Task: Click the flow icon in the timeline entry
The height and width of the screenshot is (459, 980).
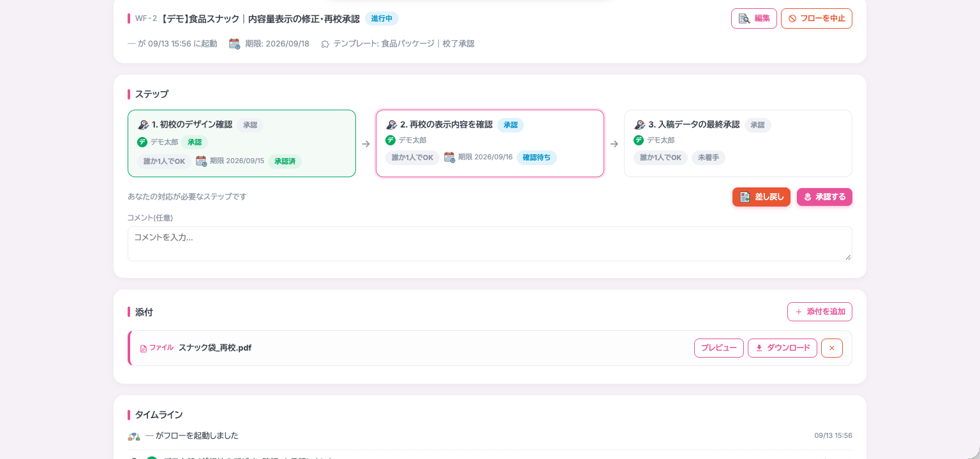Action: point(134,436)
